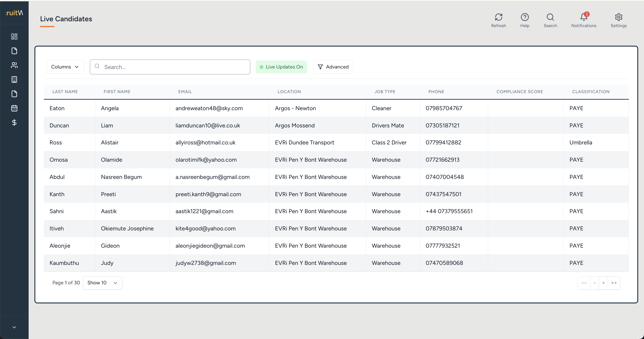The image size is (644, 339).
Task: Click the Search candidates input field
Action: coord(170,67)
